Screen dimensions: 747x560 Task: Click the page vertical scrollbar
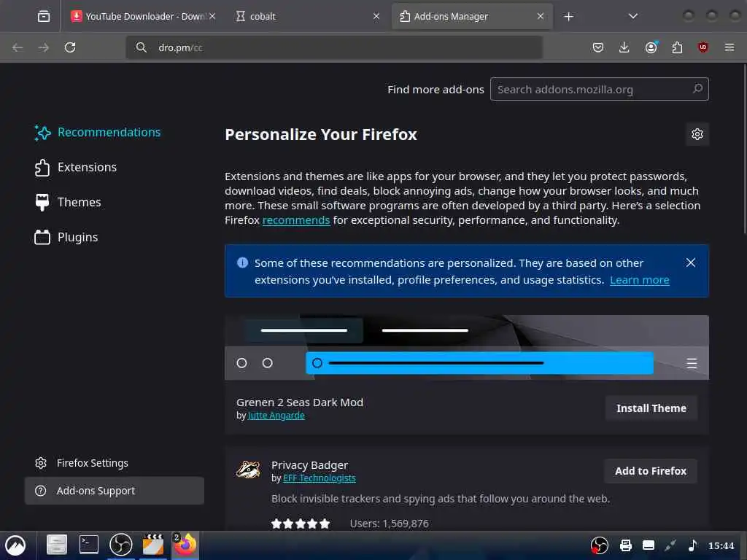pos(743,149)
